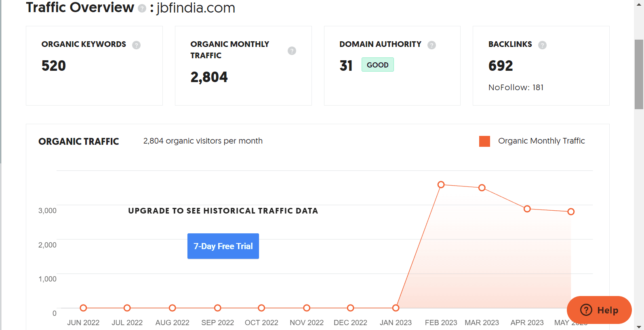Click the orange Organic Monthly Traffic legend swatch
644x330 pixels.
(x=484, y=141)
